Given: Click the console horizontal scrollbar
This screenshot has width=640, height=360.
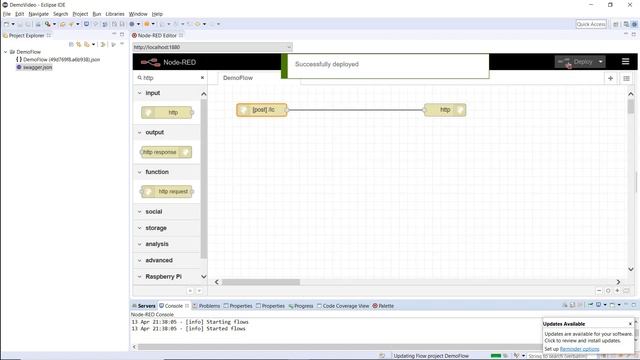Looking at the screenshot, I should click(x=340, y=347).
